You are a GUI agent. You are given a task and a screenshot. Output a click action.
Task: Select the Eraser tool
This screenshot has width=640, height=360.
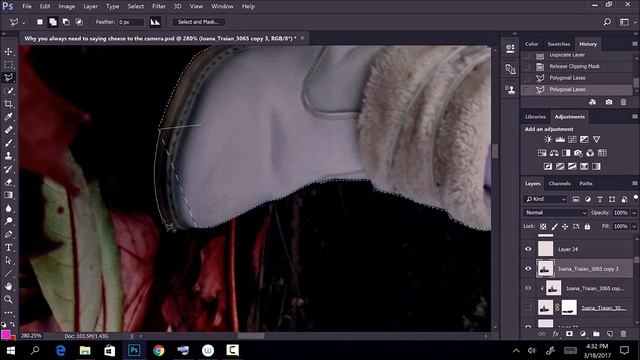(8, 182)
